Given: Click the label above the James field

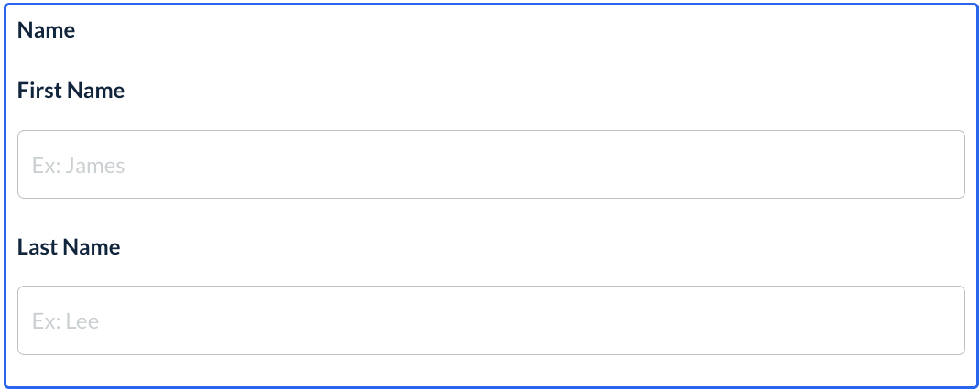Looking at the screenshot, I should (71, 91).
